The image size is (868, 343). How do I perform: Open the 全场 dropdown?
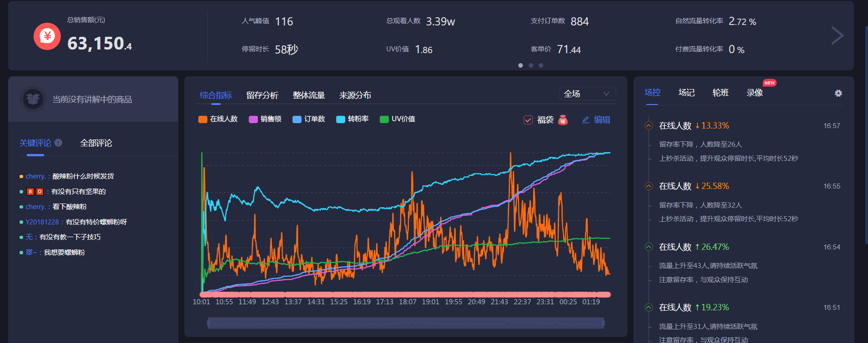(x=587, y=94)
